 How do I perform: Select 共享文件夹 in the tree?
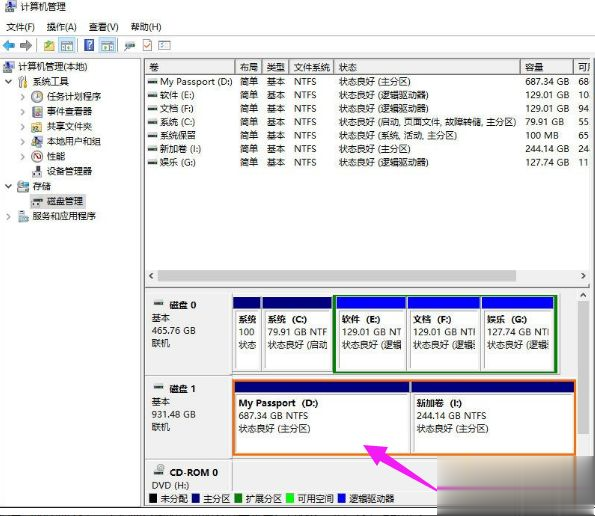pos(69,126)
